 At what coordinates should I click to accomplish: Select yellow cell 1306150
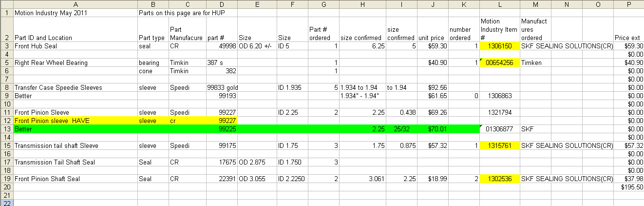[499, 46]
